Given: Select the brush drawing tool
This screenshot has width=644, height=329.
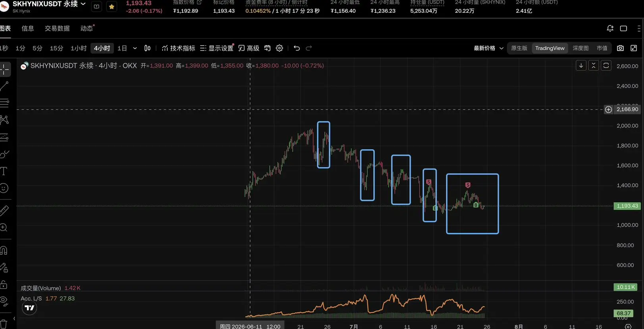Looking at the screenshot, I should (4, 154).
